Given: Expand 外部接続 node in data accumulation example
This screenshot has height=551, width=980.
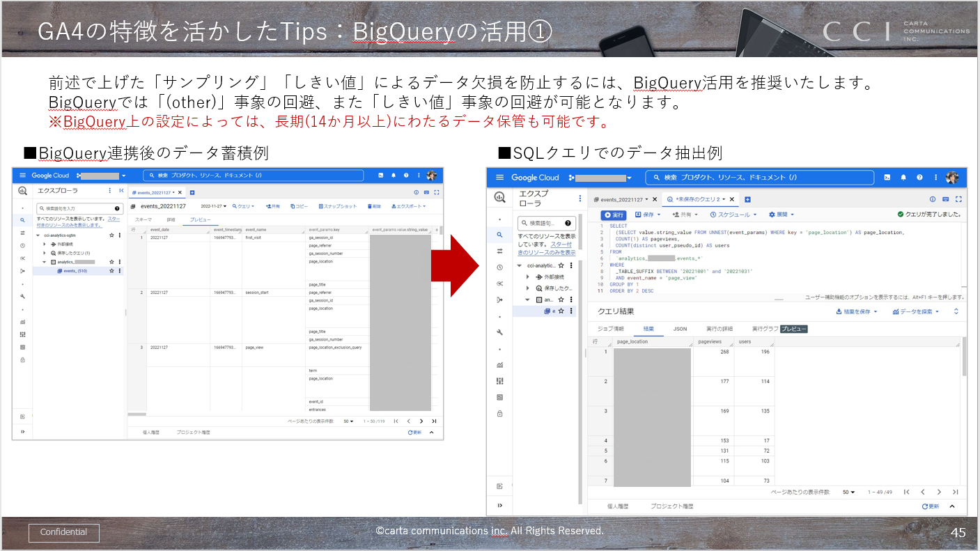Looking at the screenshot, I should pos(45,245).
